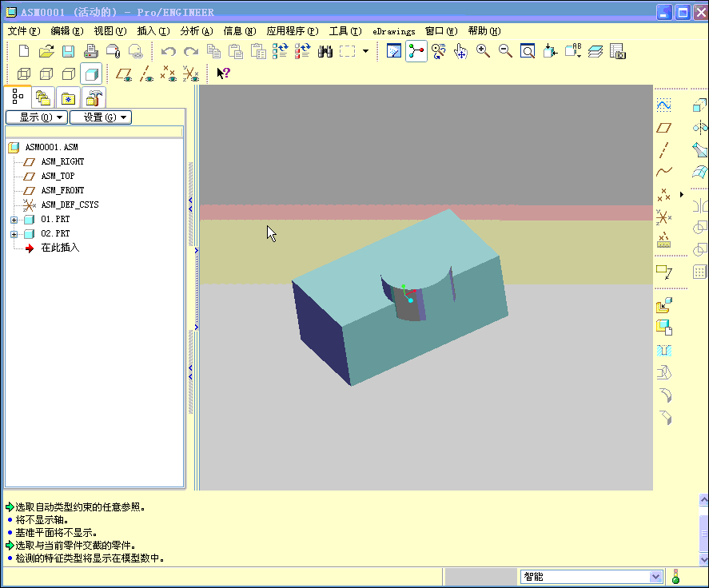Expand the 01.PRT tree node
Screen dimensions: 709x588
click(14, 220)
